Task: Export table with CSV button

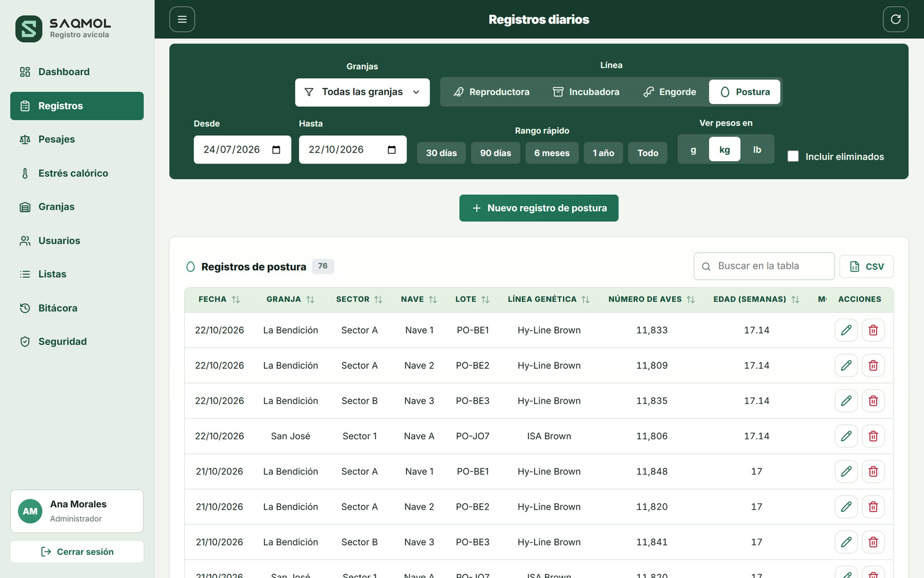Action: (x=866, y=266)
